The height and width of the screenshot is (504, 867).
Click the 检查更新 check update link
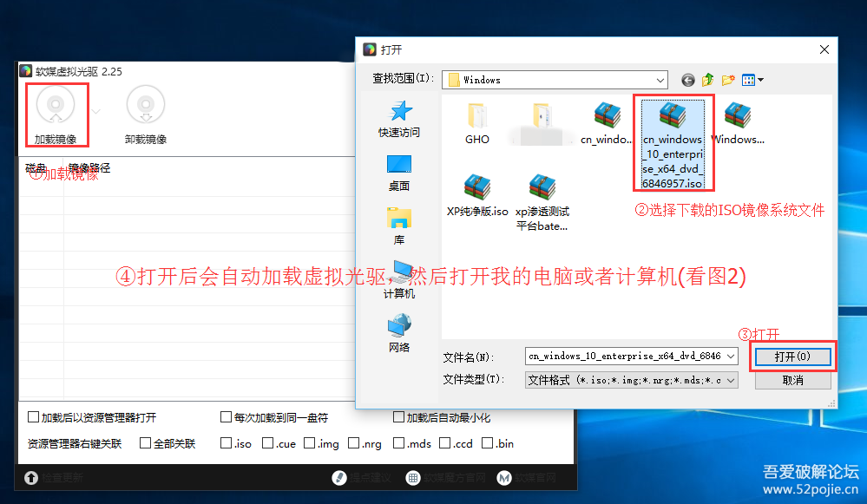click(x=54, y=478)
